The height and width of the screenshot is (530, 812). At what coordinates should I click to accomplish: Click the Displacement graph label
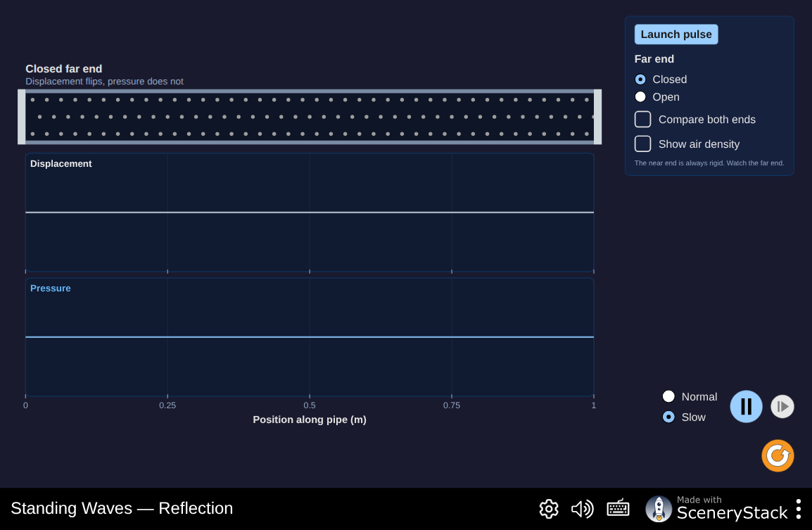[x=61, y=164]
